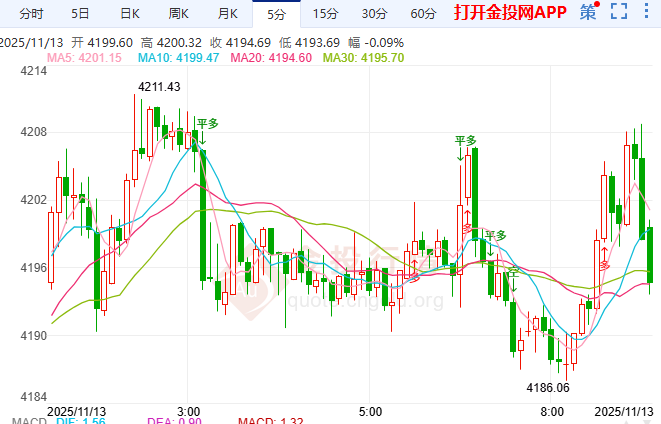Click the 打开金投网APP link

[510, 13]
